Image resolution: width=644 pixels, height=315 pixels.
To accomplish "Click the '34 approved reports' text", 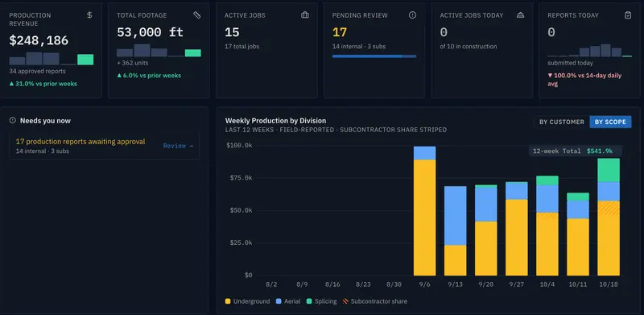I will click(37, 71).
